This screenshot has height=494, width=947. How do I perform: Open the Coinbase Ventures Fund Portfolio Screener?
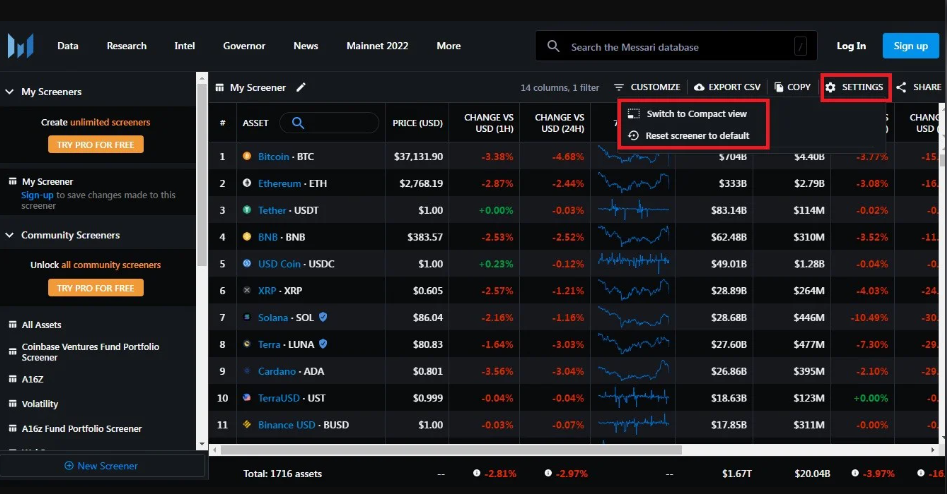pos(91,352)
